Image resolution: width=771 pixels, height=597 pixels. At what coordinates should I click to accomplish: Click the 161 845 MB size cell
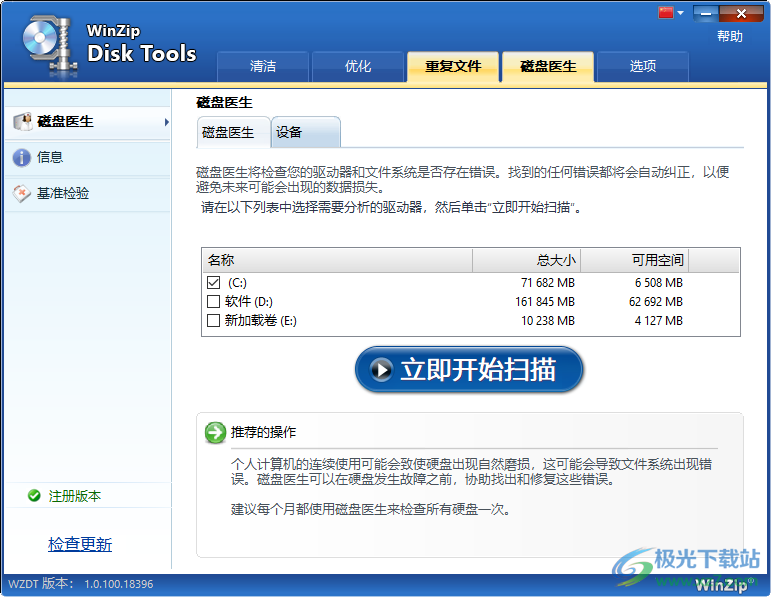coord(545,301)
